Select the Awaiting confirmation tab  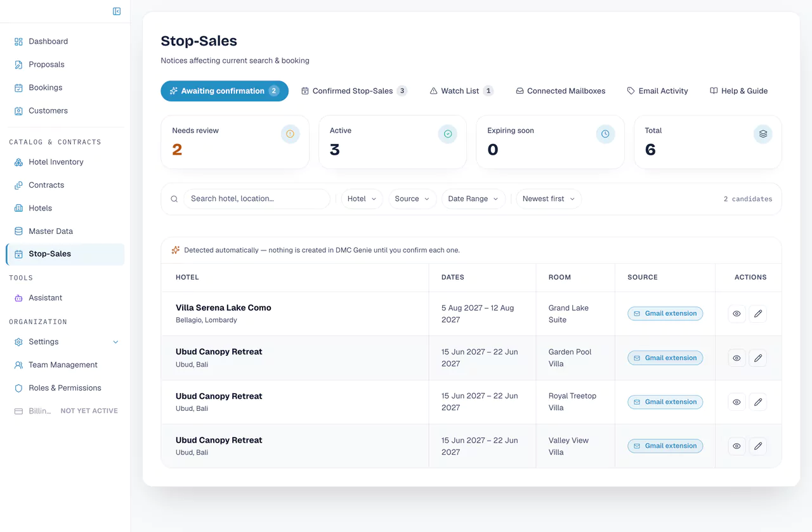[x=225, y=91]
